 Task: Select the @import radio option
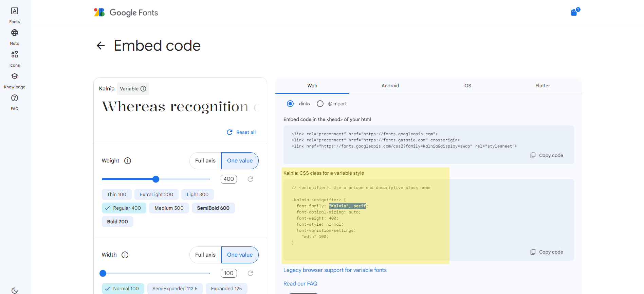(320, 104)
